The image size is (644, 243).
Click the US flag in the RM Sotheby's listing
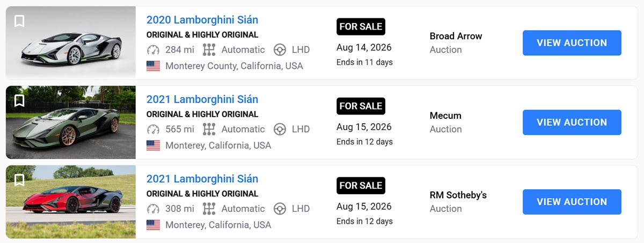pos(153,225)
